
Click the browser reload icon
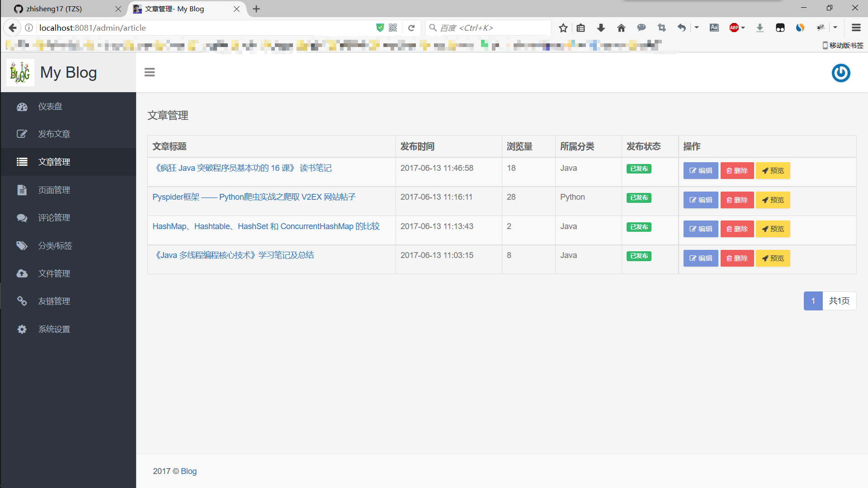(x=411, y=28)
